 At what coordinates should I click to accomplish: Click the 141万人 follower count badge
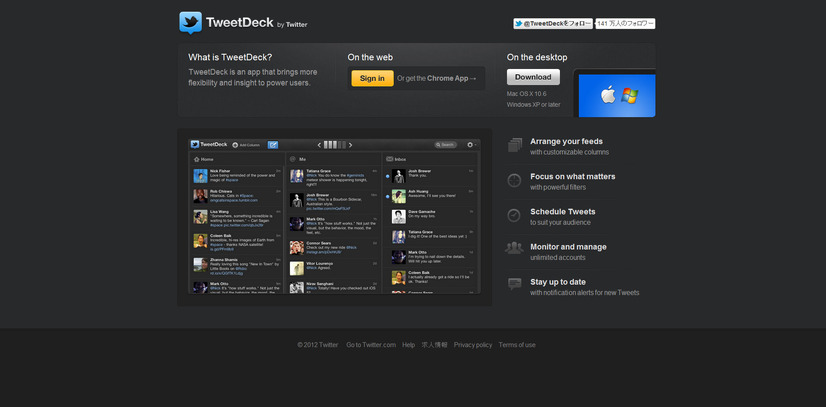coord(625,24)
